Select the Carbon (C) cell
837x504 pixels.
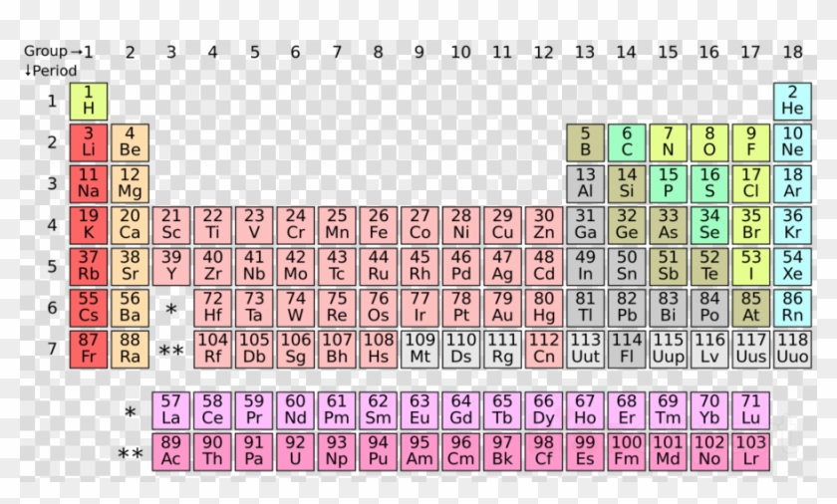click(627, 142)
